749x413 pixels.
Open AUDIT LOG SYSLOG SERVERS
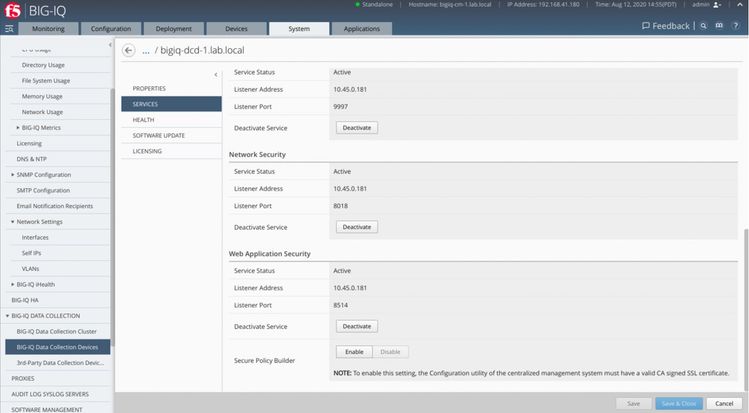(x=50, y=394)
